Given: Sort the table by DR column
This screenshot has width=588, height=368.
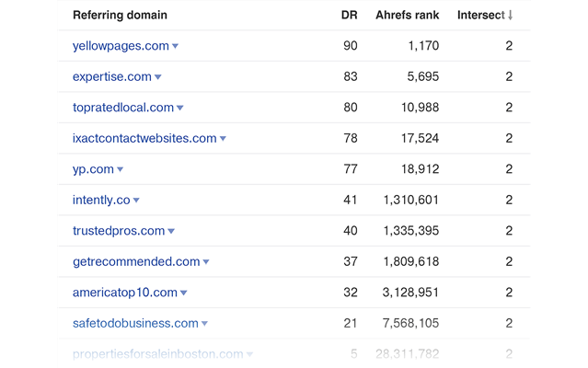Looking at the screenshot, I should (x=349, y=16).
